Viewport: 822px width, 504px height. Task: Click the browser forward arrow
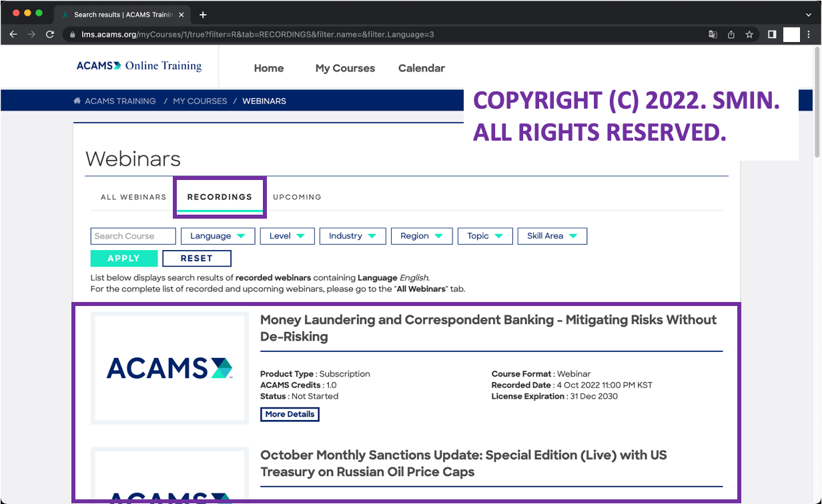[x=31, y=34]
